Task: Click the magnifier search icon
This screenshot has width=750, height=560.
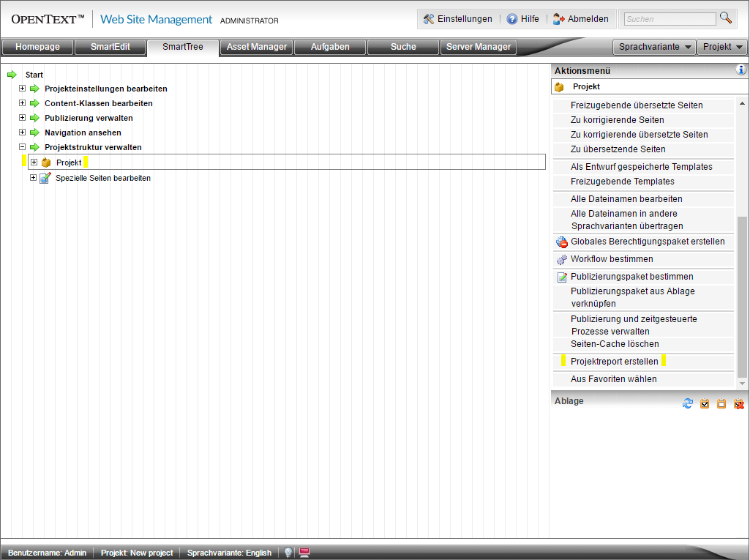Action: (726, 18)
